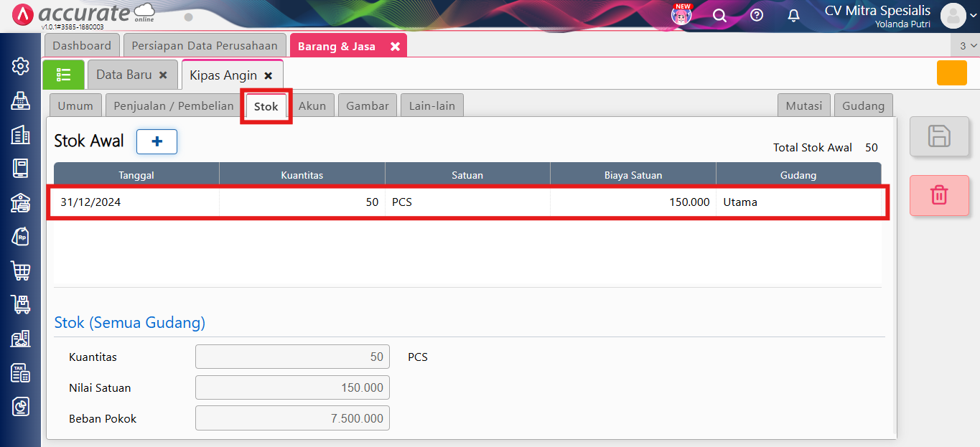This screenshot has width=980, height=447.
Task: Click the Kuantitas input field
Action: coord(291,357)
